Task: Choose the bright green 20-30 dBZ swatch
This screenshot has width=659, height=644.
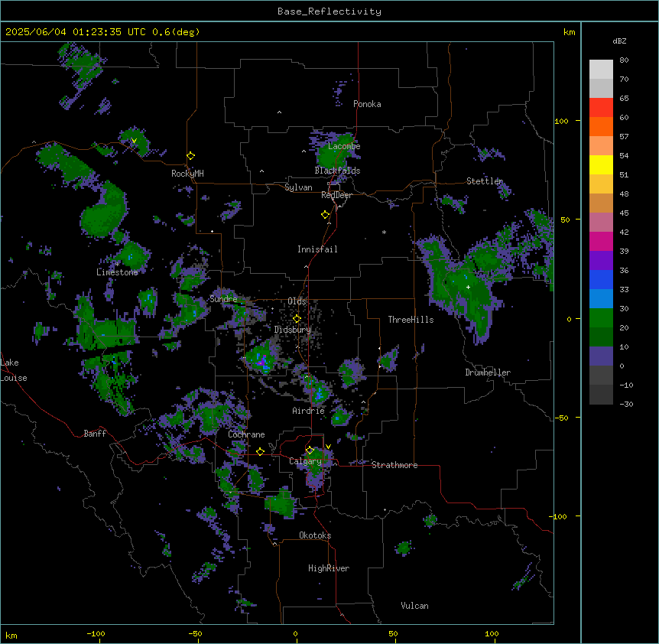Action: [x=601, y=318]
